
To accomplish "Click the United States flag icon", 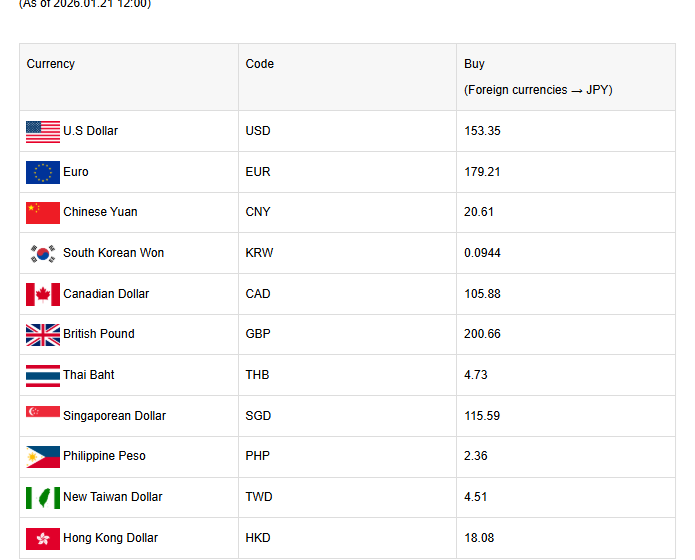I will tap(43, 131).
